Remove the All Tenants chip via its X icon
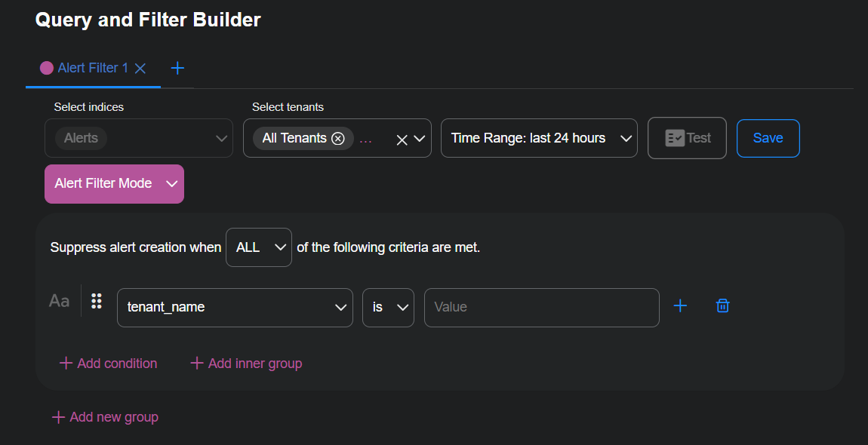This screenshot has height=445, width=868. pyautogui.click(x=339, y=138)
